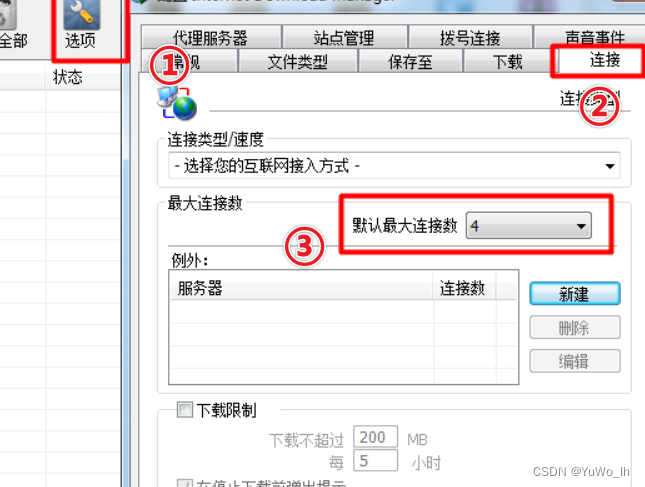
Task: Switch to the 连接 tab
Action: point(601,60)
